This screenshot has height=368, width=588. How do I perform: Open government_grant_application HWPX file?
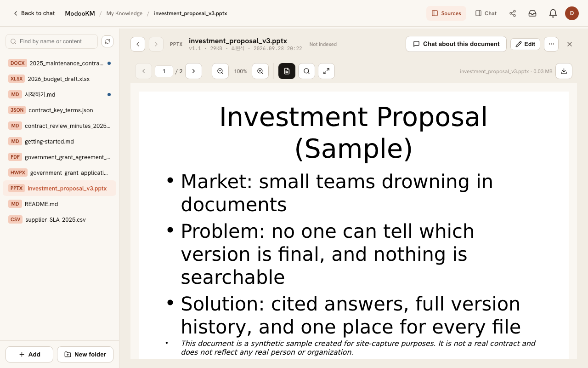tap(59, 172)
